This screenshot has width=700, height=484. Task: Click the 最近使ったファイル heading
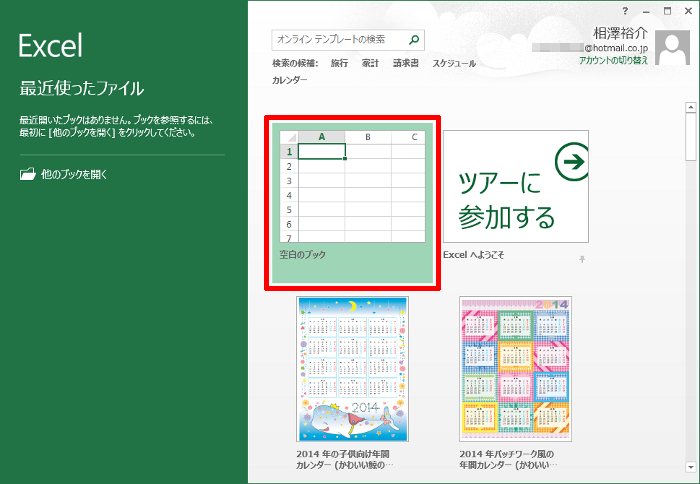82,88
